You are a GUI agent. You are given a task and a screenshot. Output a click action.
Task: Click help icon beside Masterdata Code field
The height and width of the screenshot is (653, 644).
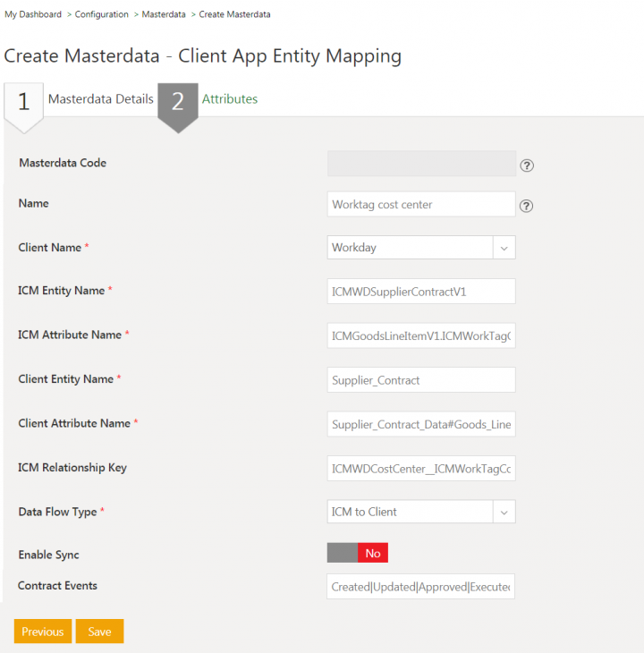click(527, 165)
